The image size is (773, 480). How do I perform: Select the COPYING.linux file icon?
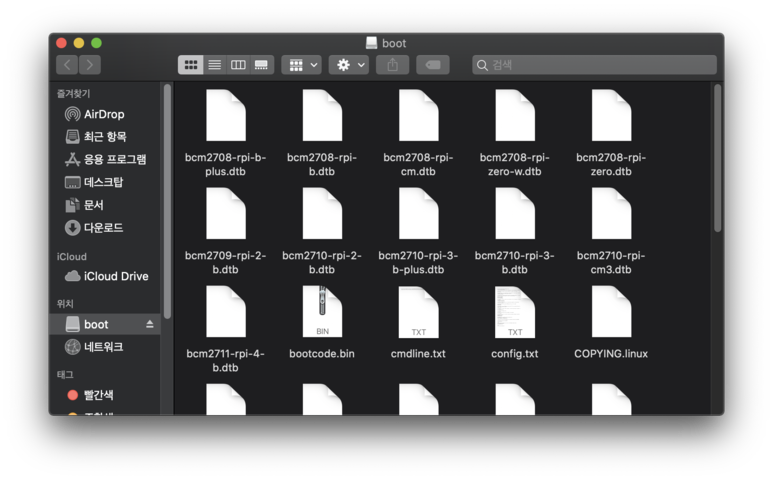point(611,311)
